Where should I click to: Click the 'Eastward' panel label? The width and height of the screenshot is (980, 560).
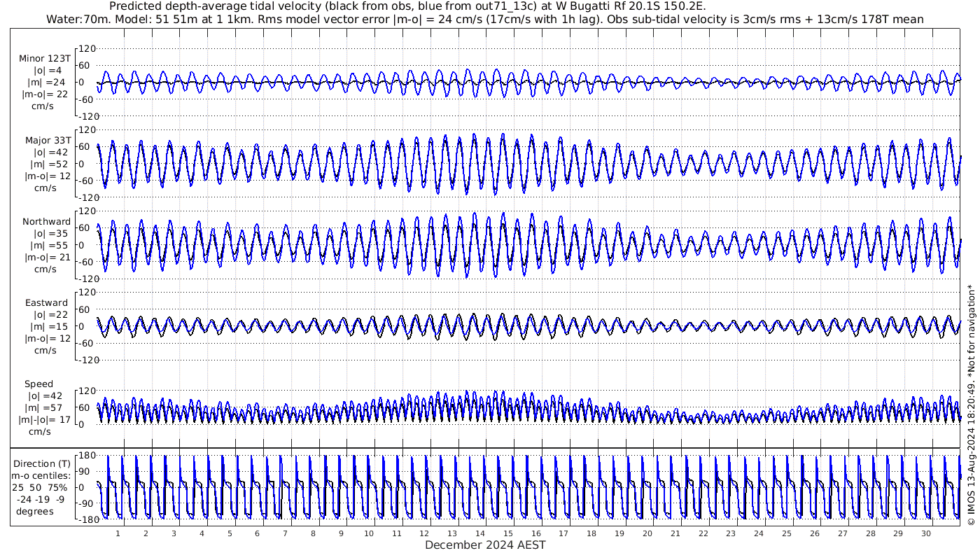(x=46, y=303)
